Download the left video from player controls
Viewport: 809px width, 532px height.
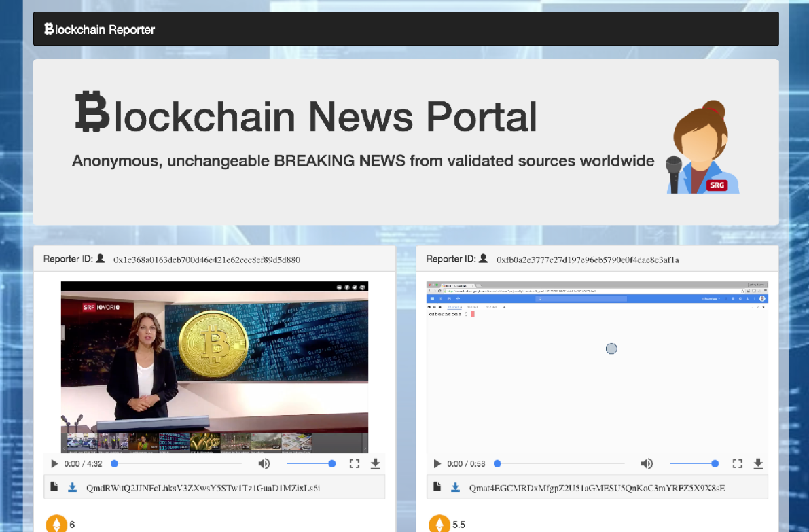[375, 463]
